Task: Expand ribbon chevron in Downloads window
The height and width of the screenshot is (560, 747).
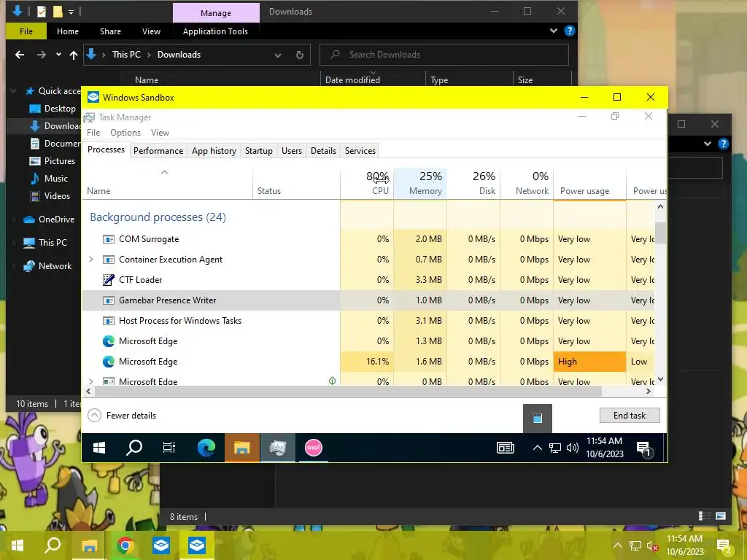Action: [553, 31]
